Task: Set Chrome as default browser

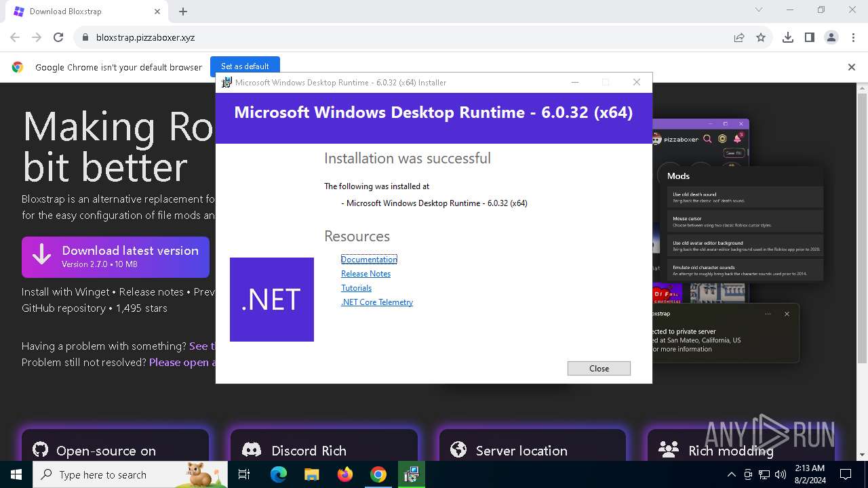Action: pyautogui.click(x=245, y=66)
